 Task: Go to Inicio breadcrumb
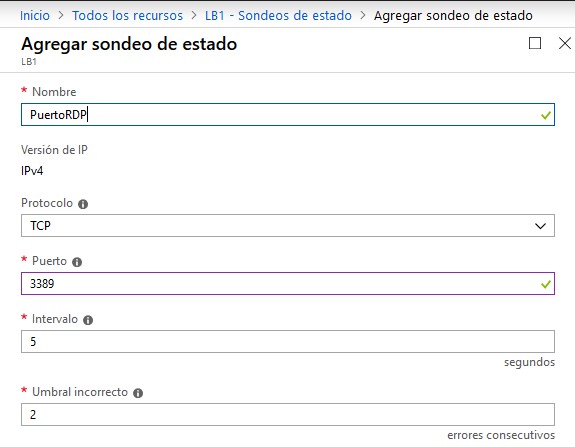pyautogui.click(x=35, y=16)
